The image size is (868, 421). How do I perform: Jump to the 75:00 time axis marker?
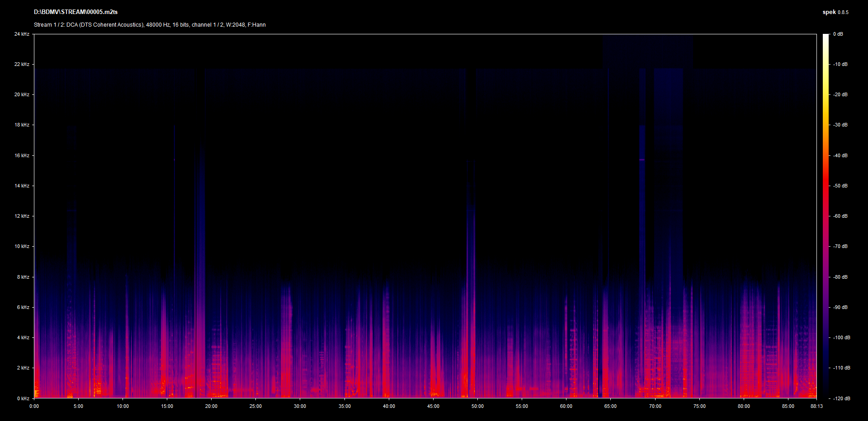pyautogui.click(x=699, y=406)
